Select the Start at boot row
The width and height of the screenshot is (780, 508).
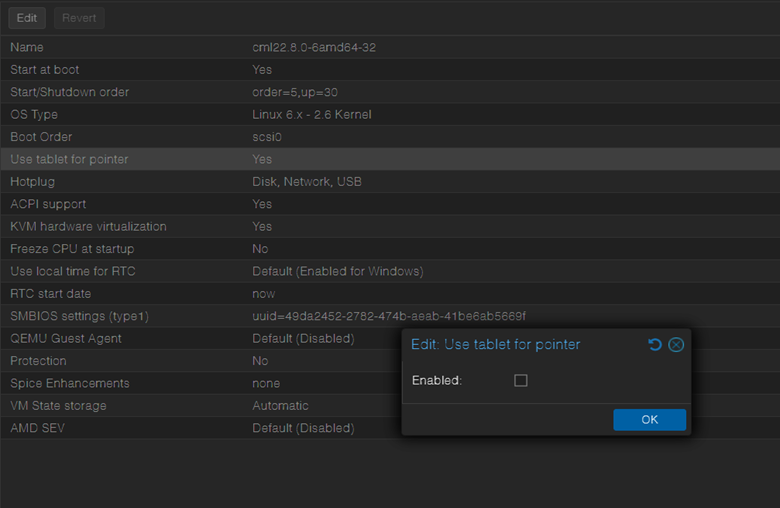[x=390, y=70]
